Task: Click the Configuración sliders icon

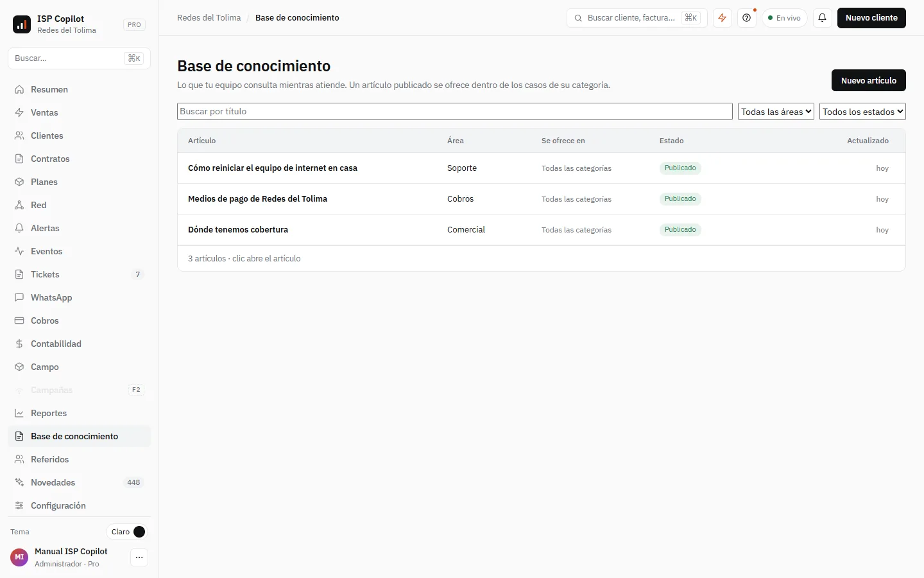Action: [x=19, y=505]
